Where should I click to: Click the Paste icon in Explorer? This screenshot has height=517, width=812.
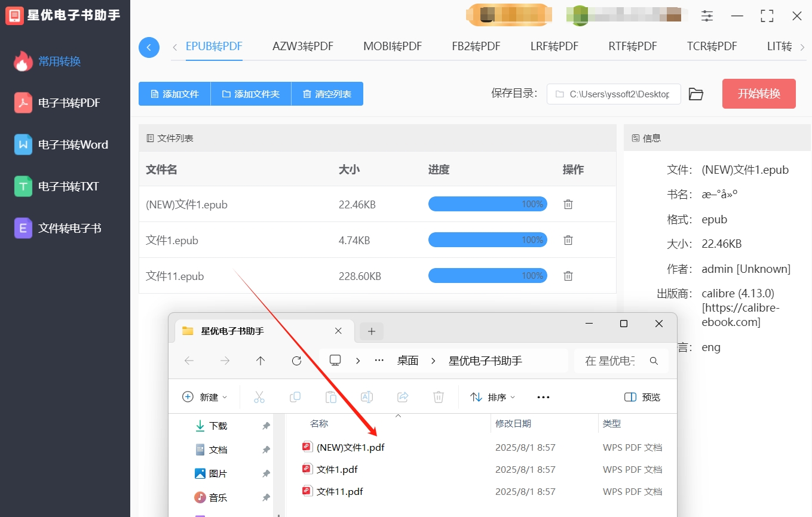click(x=331, y=397)
